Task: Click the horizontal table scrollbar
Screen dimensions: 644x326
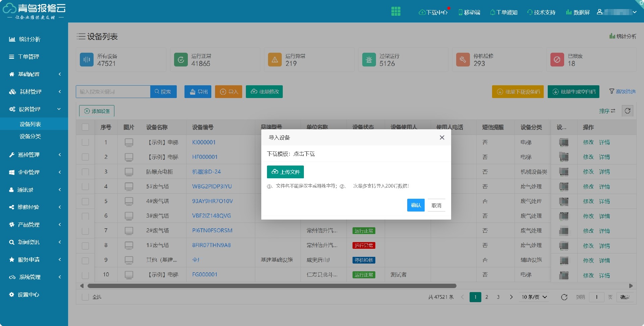Action: click(x=272, y=286)
